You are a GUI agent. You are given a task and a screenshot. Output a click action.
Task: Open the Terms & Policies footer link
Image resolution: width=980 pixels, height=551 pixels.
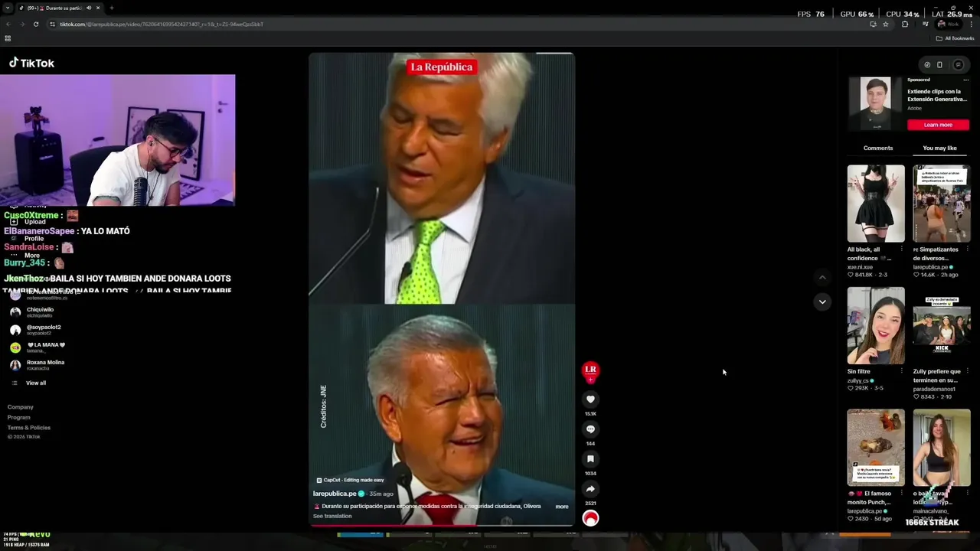29,427
